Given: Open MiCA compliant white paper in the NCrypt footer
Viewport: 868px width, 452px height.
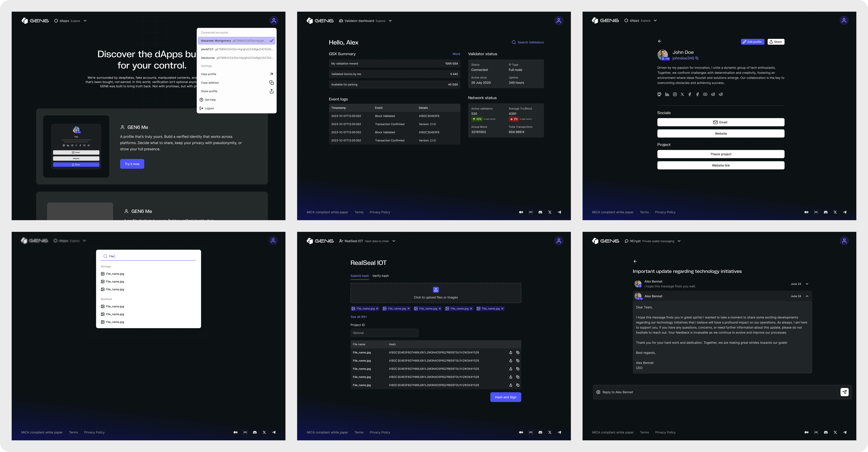Looking at the screenshot, I should coord(613,432).
